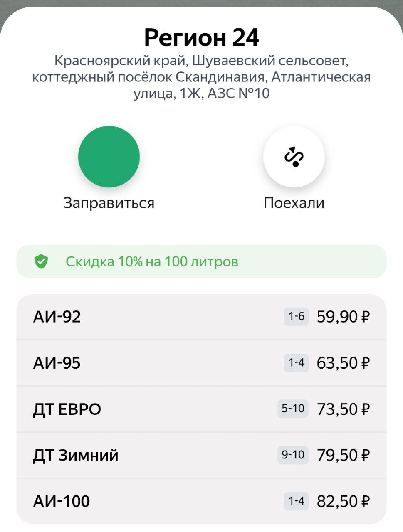Click the station address text

(201, 77)
